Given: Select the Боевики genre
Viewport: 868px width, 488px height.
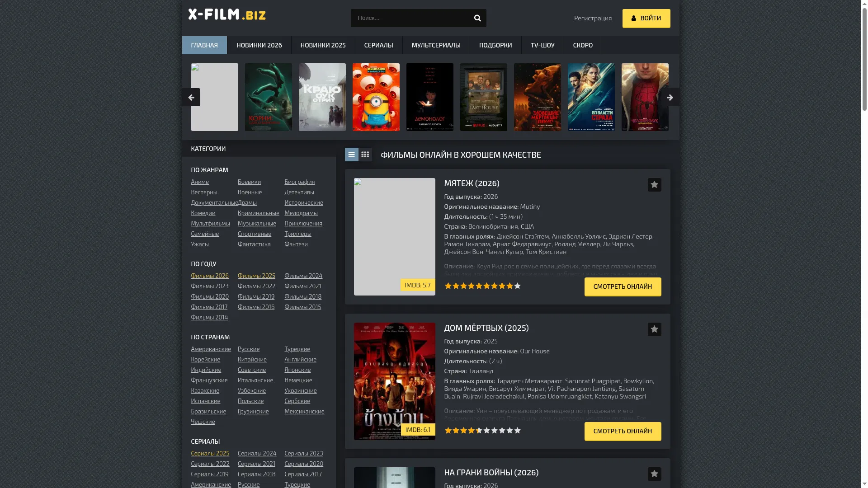Looking at the screenshot, I should click(x=249, y=182).
